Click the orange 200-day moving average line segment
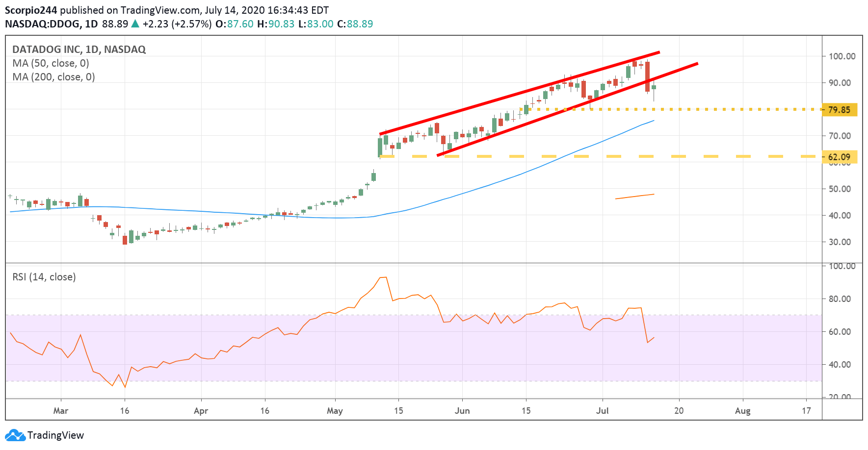This screenshot has height=450, width=868. [x=634, y=197]
